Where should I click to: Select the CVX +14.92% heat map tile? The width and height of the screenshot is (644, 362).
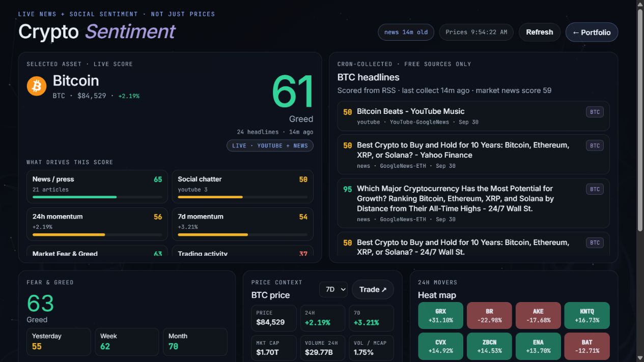(x=440, y=346)
